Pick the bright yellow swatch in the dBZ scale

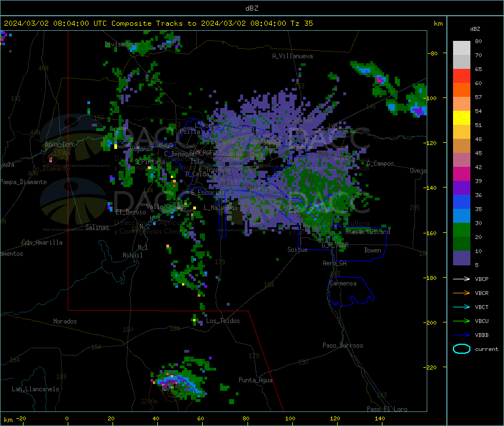461,118
